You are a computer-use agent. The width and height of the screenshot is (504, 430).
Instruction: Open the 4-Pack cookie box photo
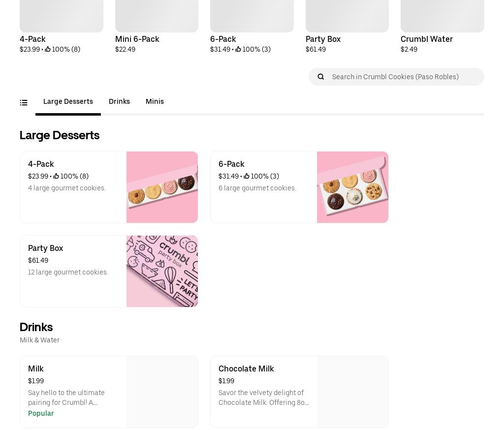tap(162, 187)
